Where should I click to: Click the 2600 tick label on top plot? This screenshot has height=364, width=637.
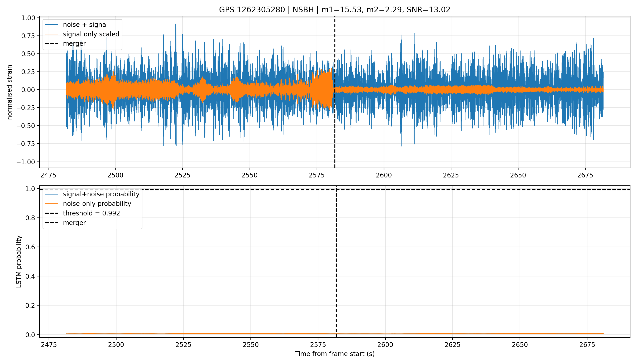click(384, 175)
